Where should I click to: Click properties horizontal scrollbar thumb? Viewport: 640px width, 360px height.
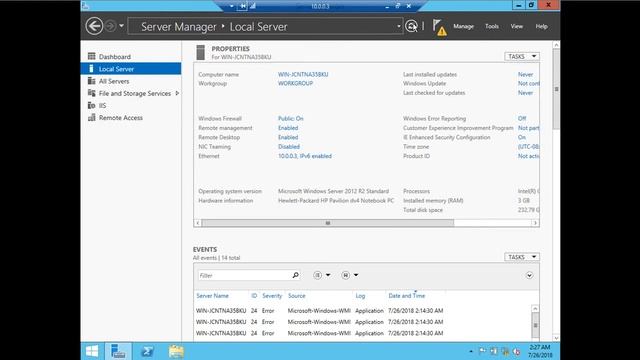click(x=328, y=223)
